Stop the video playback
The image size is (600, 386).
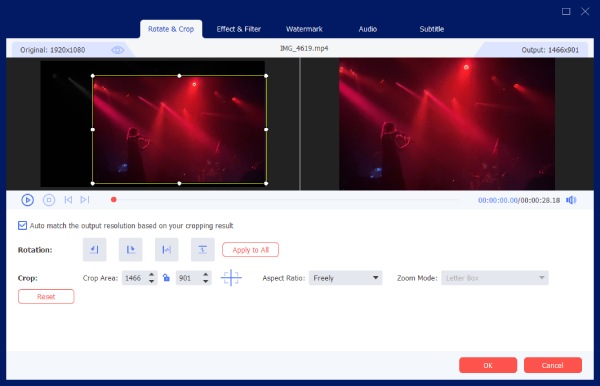point(49,200)
